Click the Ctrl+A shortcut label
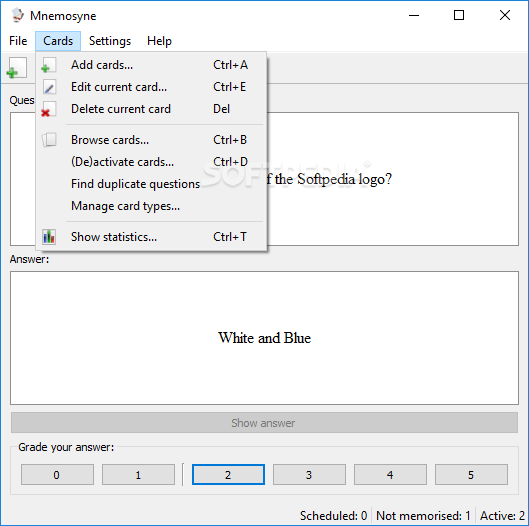529x526 pixels. [230, 65]
